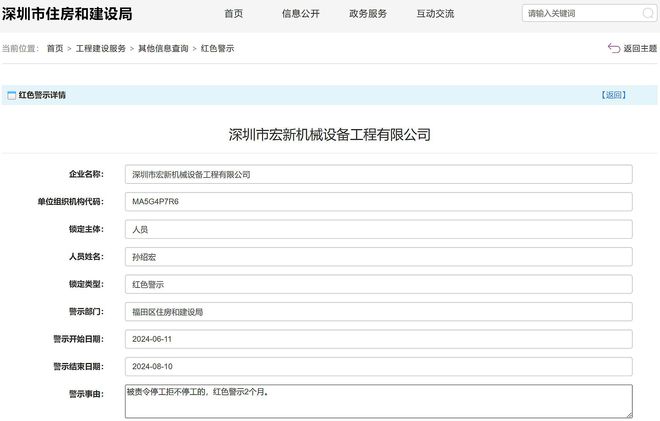
Task: Click the 返回主题 link
Action: 640,48
